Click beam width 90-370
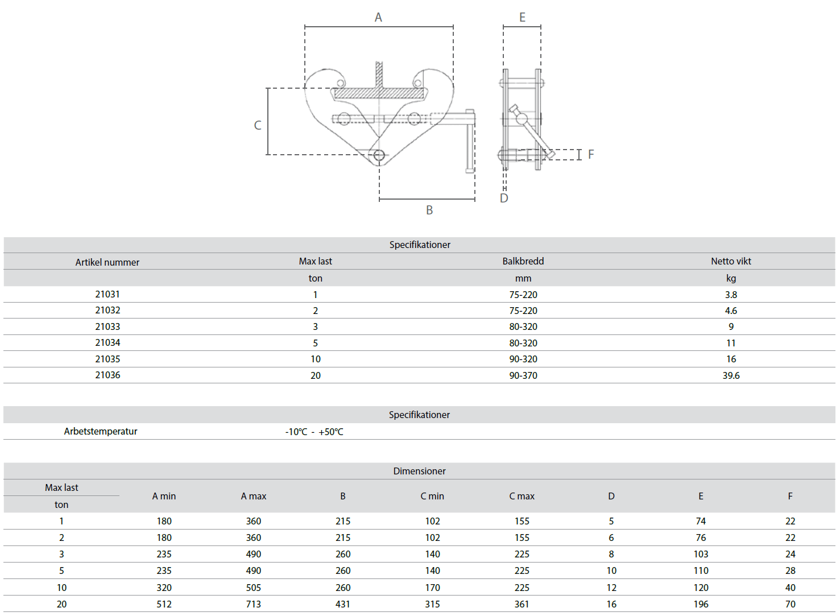This screenshot has height=616, width=840. pyautogui.click(x=523, y=375)
